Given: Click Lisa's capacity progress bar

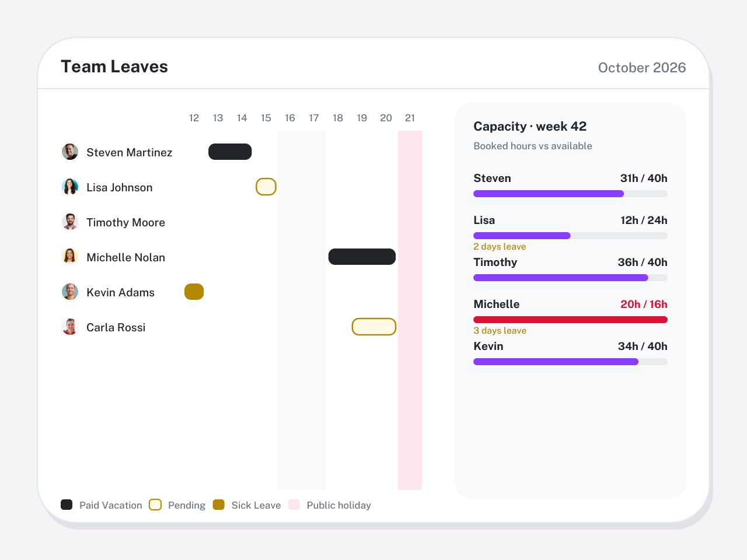Looking at the screenshot, I should tap(570, 236).
